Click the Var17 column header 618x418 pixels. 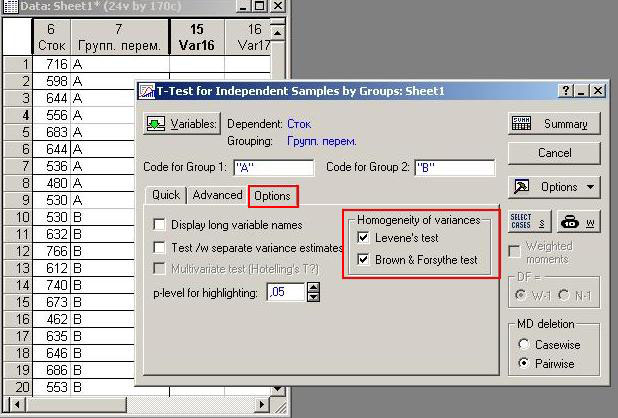click(x=248, y=37)
